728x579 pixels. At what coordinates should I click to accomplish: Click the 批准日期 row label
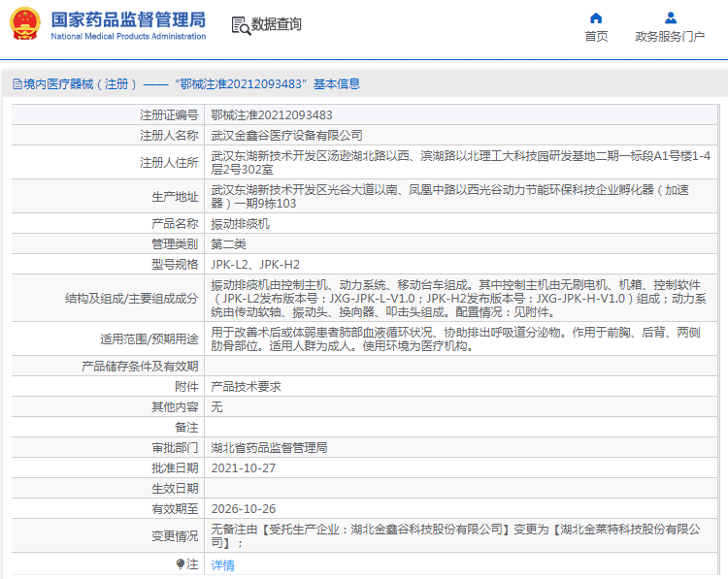tap(175, 468)
